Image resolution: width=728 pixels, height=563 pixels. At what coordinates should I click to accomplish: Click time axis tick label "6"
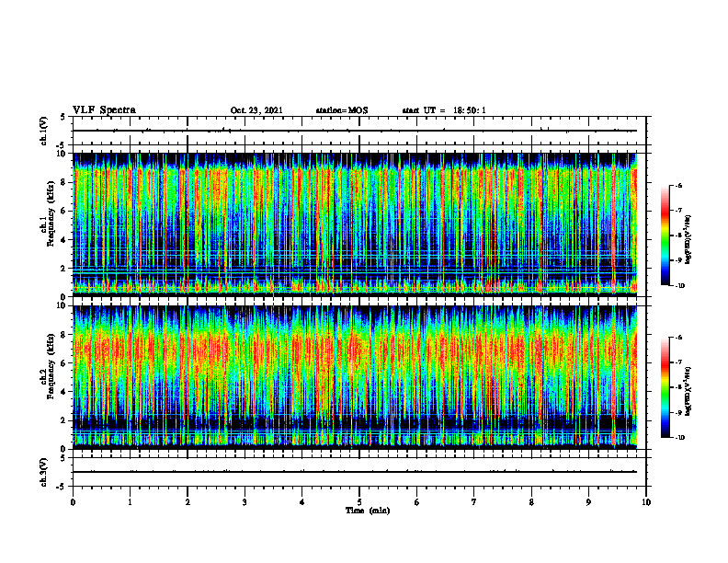point(417,502)
